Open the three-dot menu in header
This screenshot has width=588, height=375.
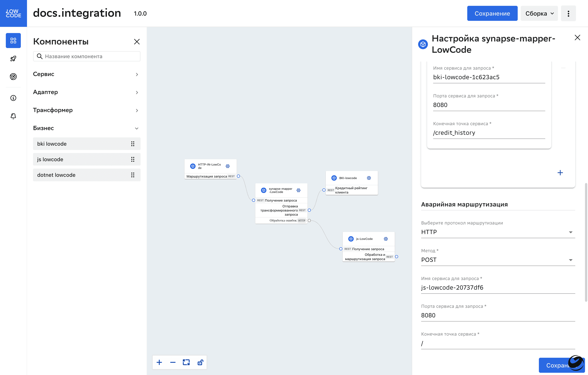pos(568,13)
